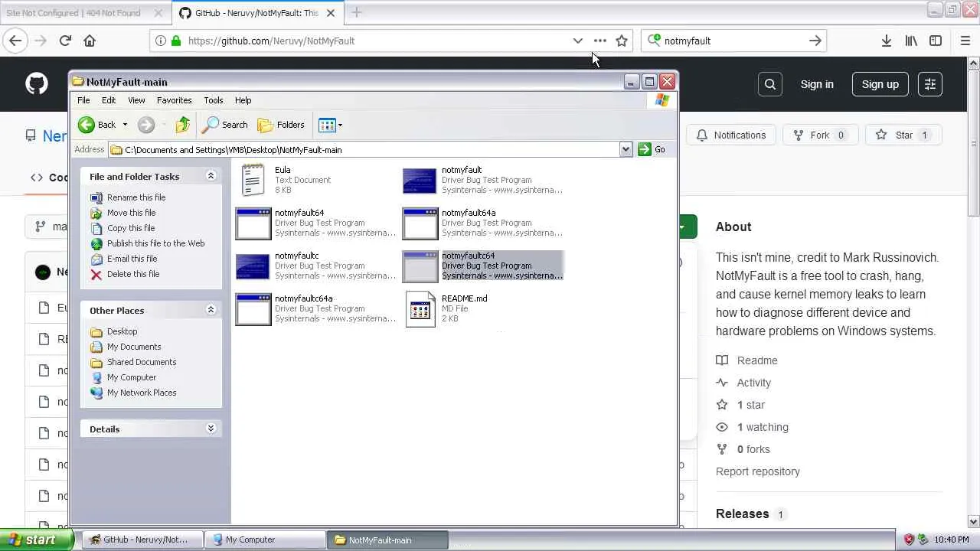Click the Firefox back arrow button
The image size is (980, 551).
point(15,41)
